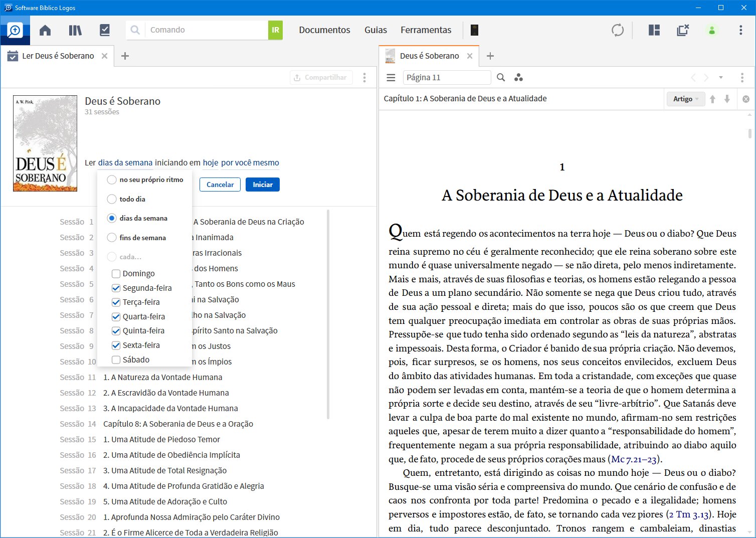The image size is (756, 538).
Task: Open the visual filters three-dots icon
Action: [518, 78]
